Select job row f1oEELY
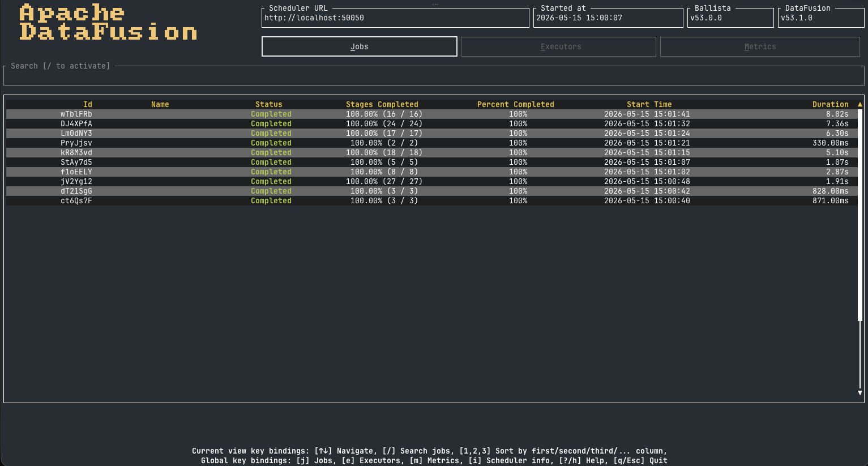Image resolution: width=868 pixels, height=466 pixels. (x=431, y=172)
